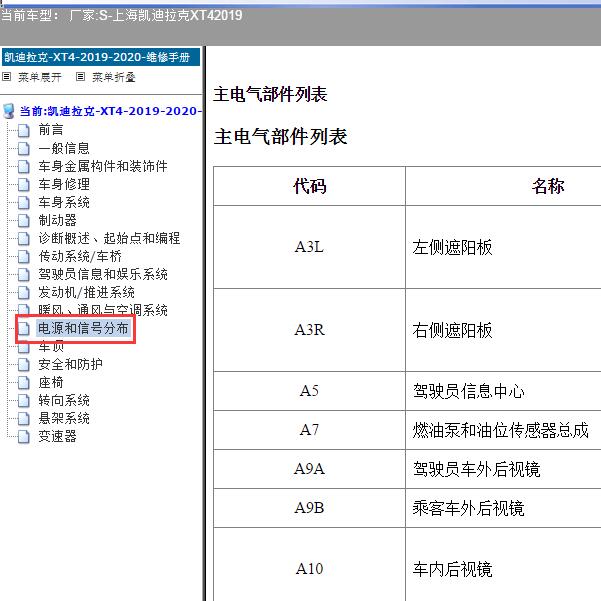Click the document icon beside 发动机/推进系统

[24, 292]
